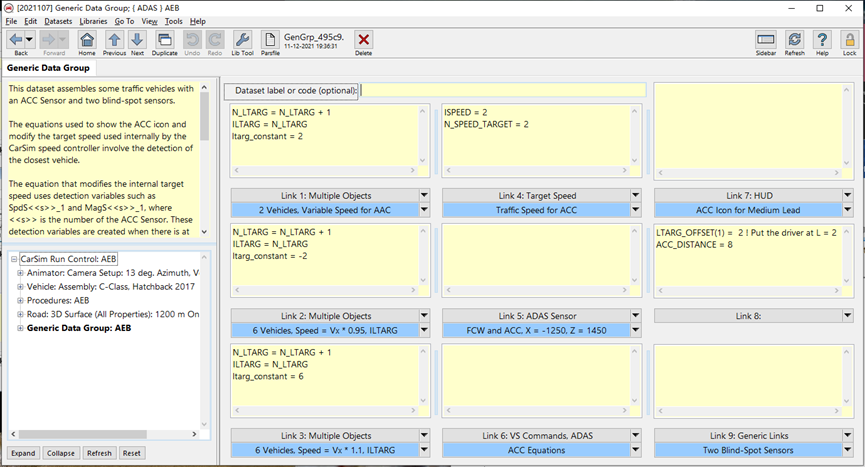This screenshot has height=467, width=865.
Task: Click the Back arrow toolbar icon
Action: pyautogui.click(x=16, y=40)
